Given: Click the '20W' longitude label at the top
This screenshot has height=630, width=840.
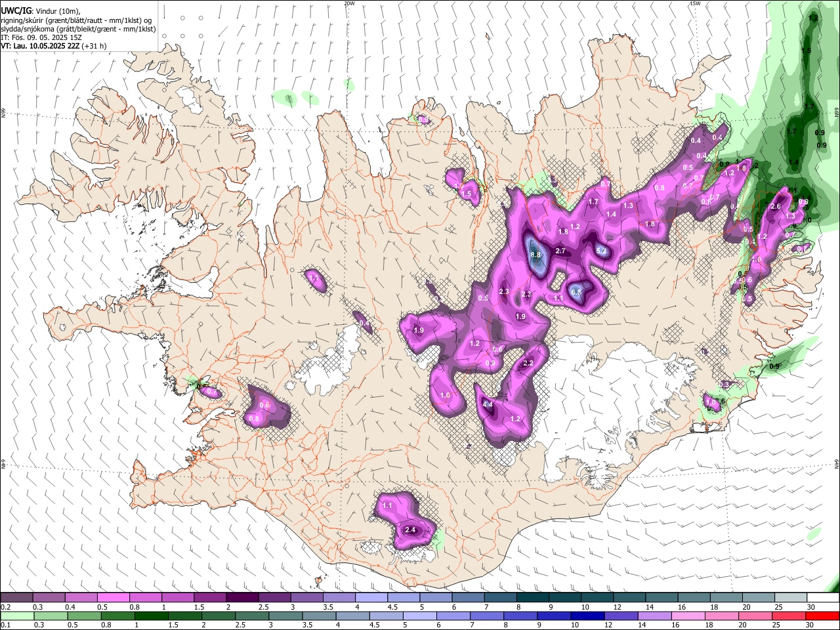Looking at the screenshot, I should 349,3.
